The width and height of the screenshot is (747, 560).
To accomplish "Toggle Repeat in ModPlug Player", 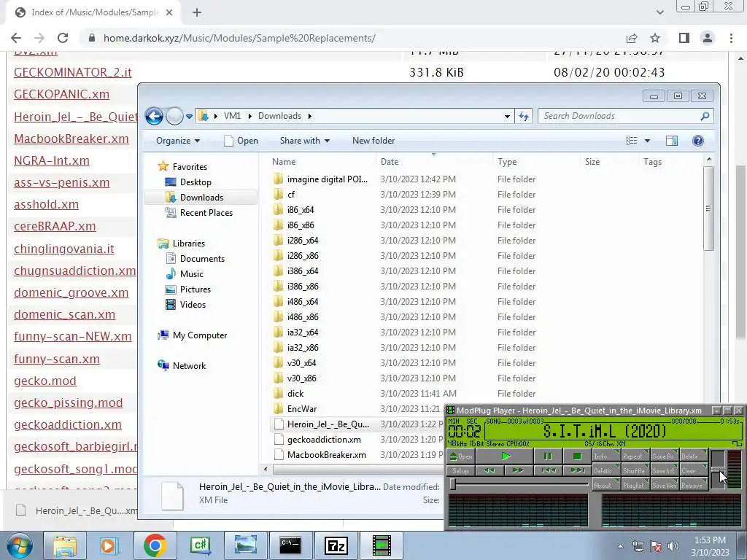I will [635, 456].
